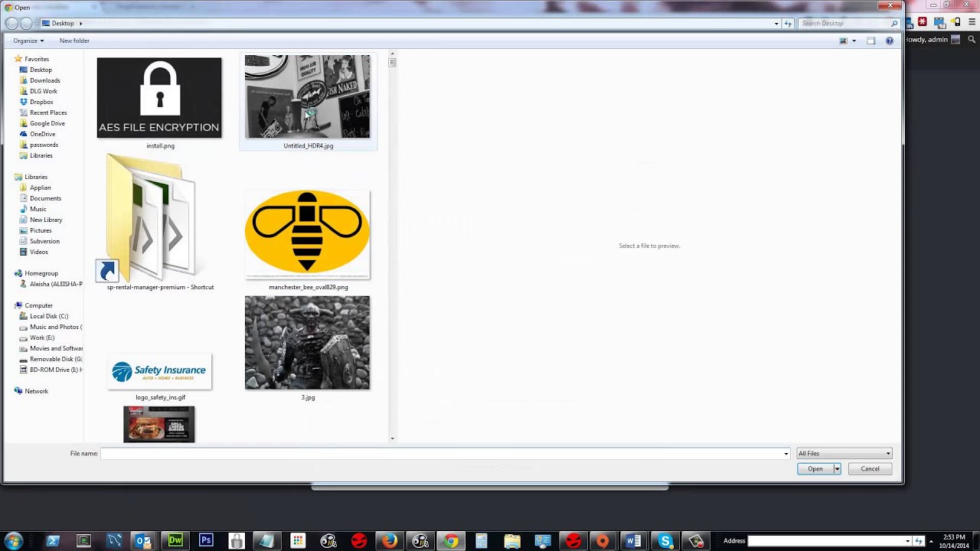Select Local Disk (C:) under Computer
Viewport: 980px width, 551px height.
[48, 316]
